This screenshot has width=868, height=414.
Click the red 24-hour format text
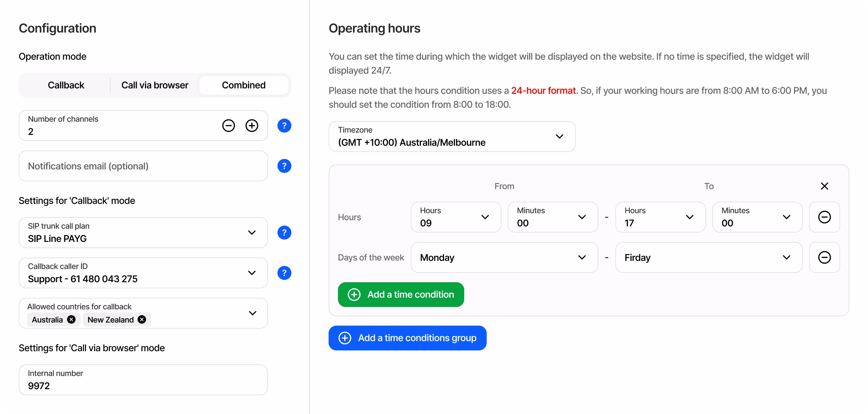click(543, 91)
